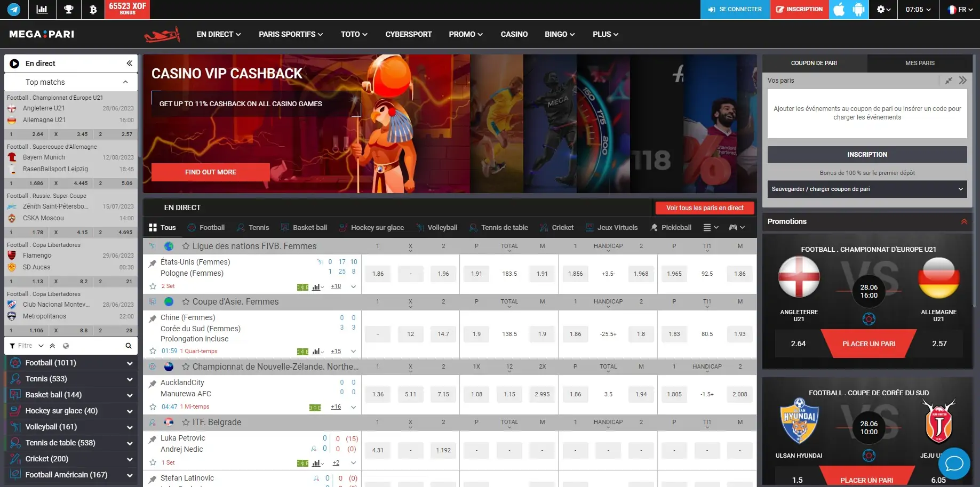Open the trophy results icon

pos(68,10)
